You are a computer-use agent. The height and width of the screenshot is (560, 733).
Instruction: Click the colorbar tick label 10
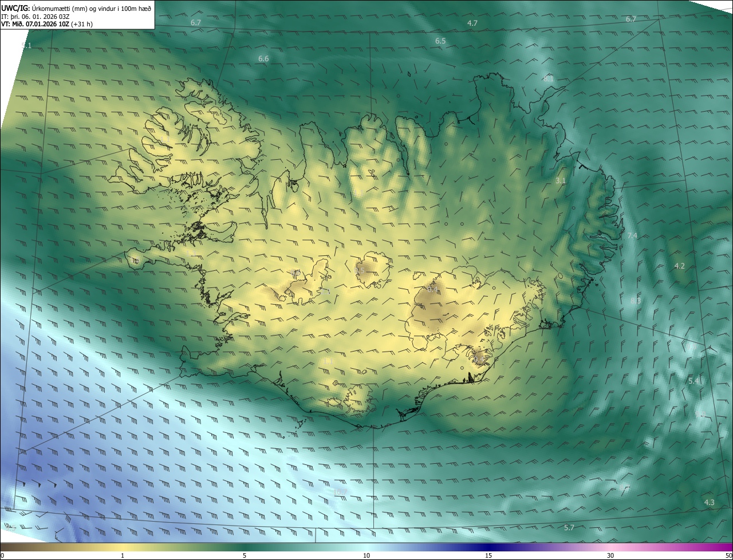tap(366, 555)
